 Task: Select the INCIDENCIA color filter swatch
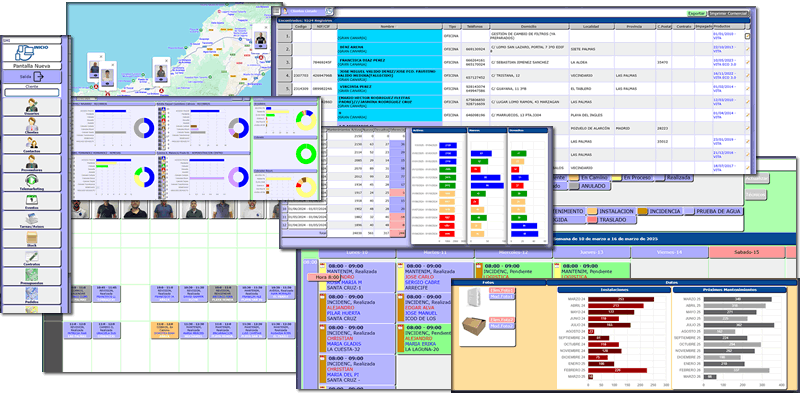click(x=643, y=211)
